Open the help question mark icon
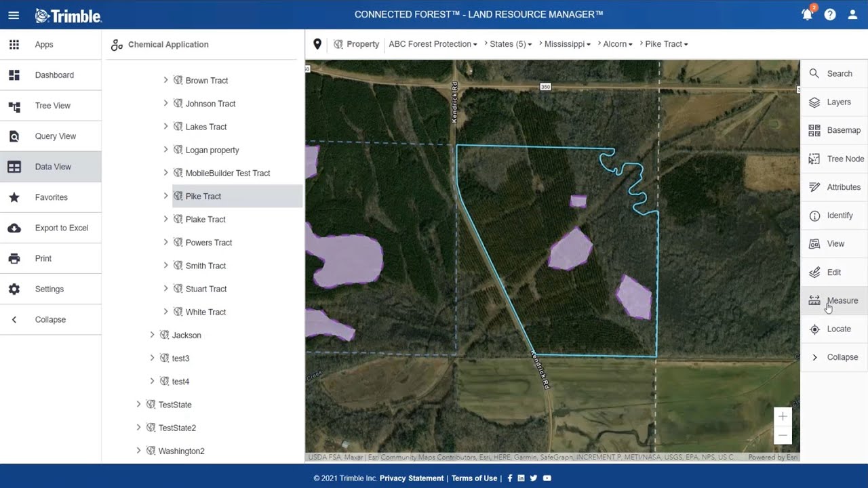This screenshot has width=868, height=488. [x=830, y=14]
